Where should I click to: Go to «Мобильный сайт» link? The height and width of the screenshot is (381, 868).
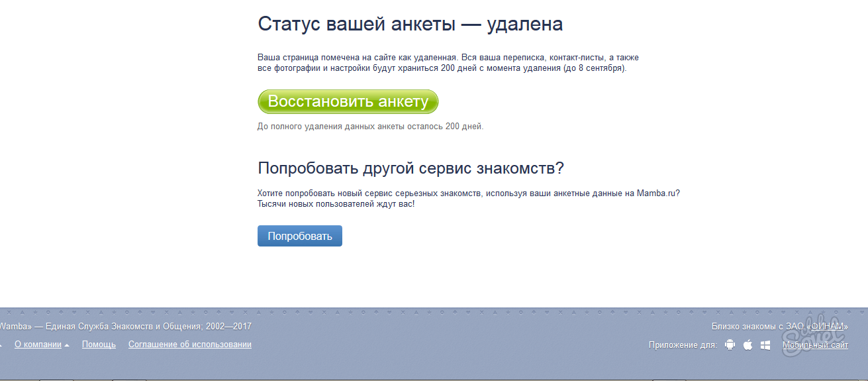click(x=815, y=345)
